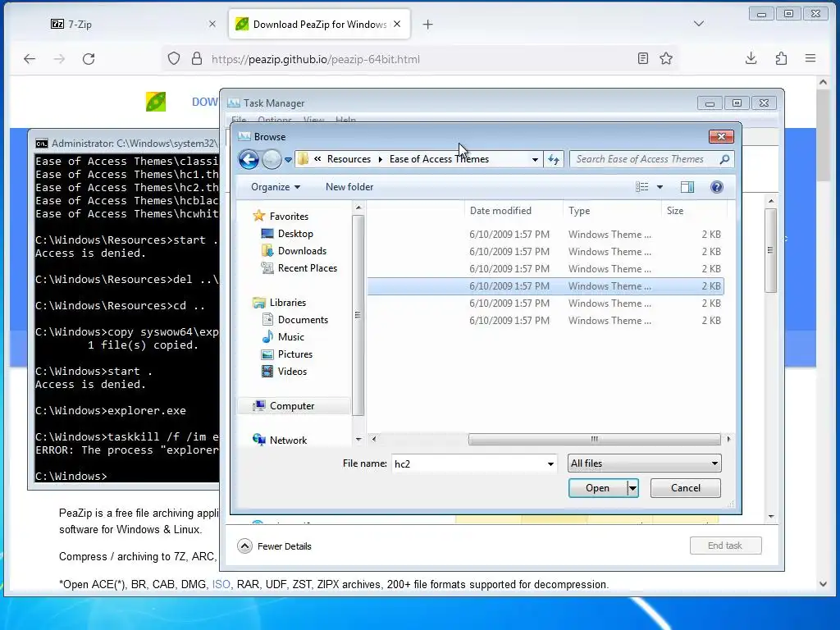840x630 pixels.
Task: Select Favorites in the navigation pane
Action: (289, 217)
